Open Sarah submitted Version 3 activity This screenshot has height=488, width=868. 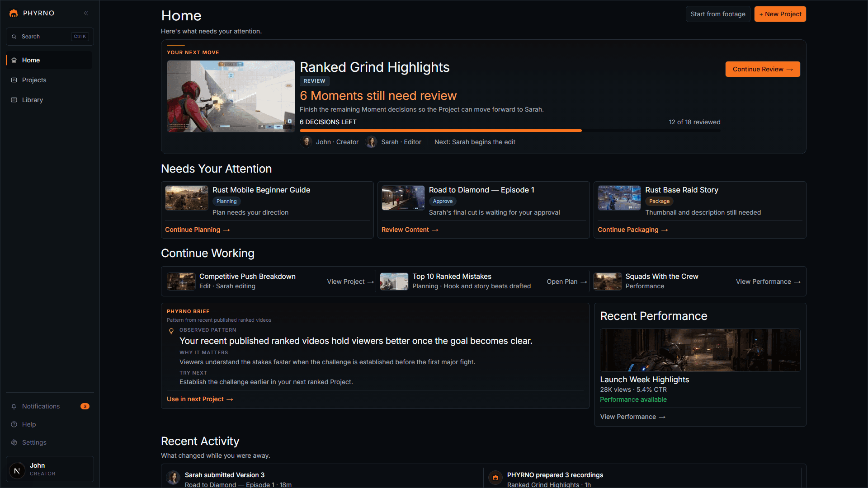[322, 478]
